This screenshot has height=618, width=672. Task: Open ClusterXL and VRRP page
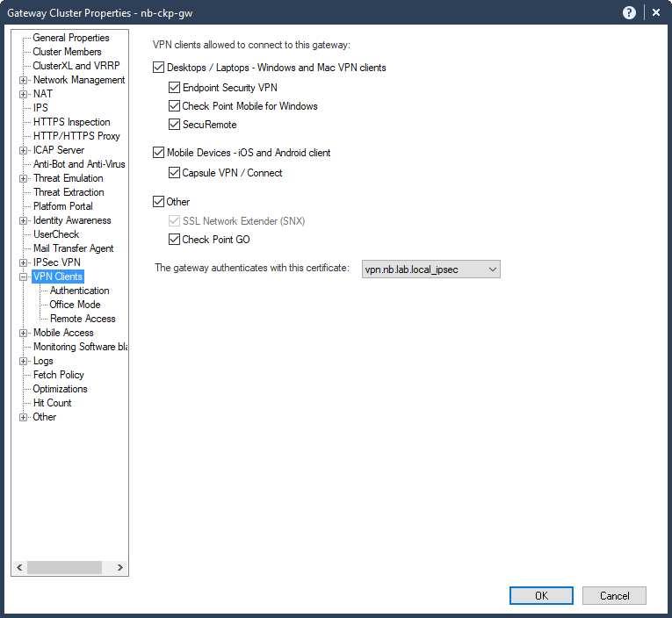pos(76,66)
